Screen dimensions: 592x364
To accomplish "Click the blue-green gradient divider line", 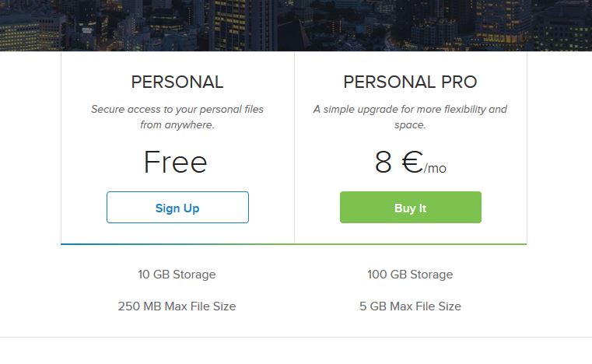I will 294,244.
